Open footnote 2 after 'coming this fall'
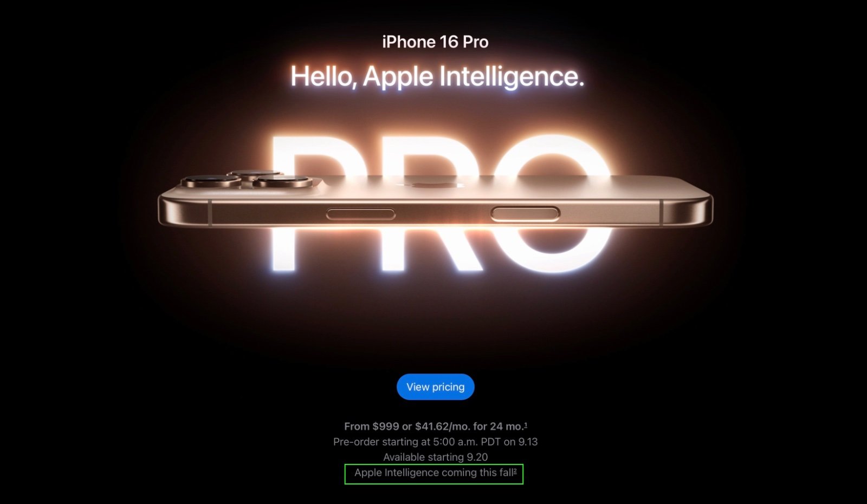Viewport: 867px width, 504px height. coord(515,472)
